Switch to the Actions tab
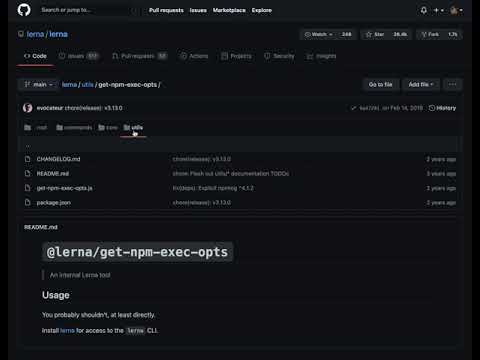This screenshot has height=360, width=480. point(194,56)
